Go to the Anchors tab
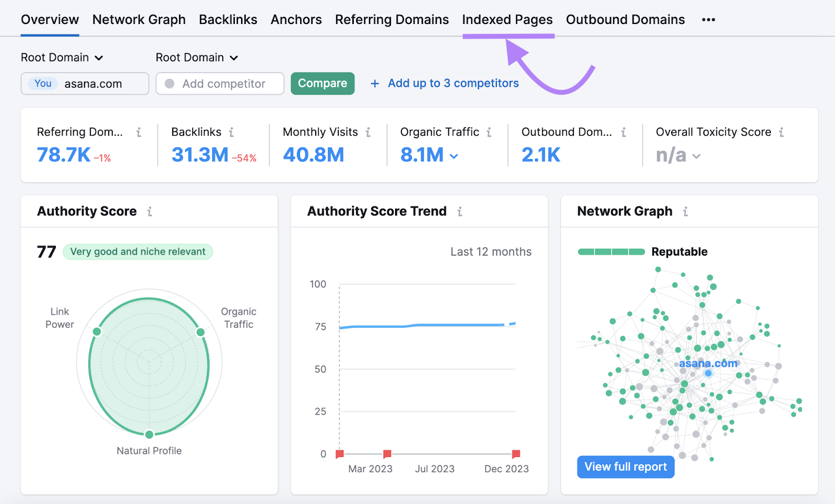835x504 pixels. tap(296, 20)
